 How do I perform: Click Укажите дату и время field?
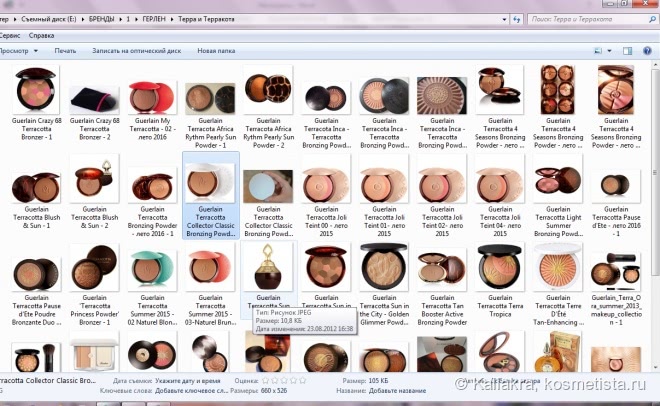tap(188, 381)
